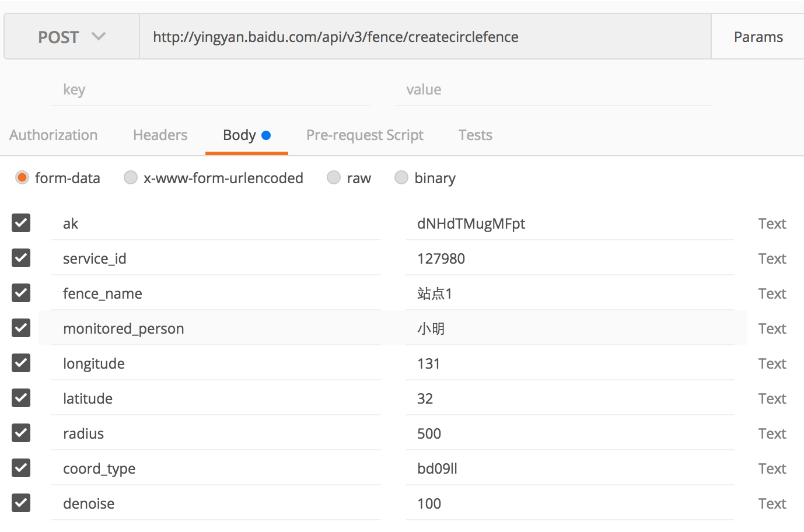Disable the service_id parameter row
Screen dimensions: 804x532
point(21,258)
